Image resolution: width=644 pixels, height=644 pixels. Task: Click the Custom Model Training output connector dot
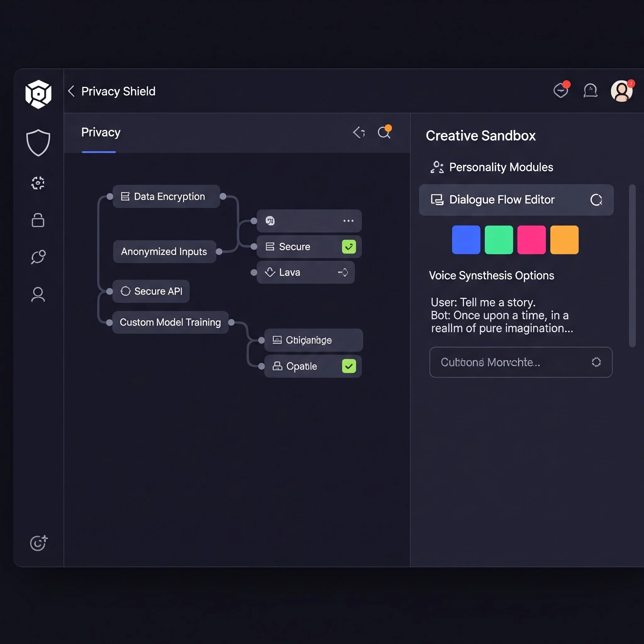pos(231,322)
